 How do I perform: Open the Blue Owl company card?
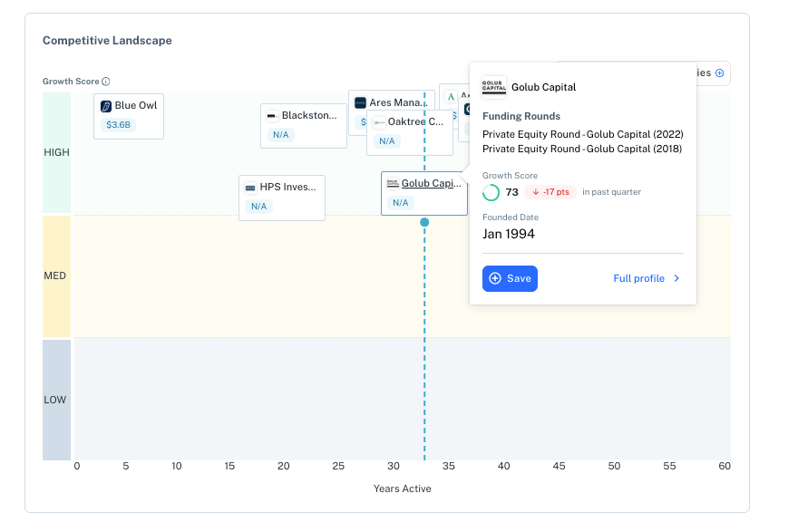coord(129,116)
